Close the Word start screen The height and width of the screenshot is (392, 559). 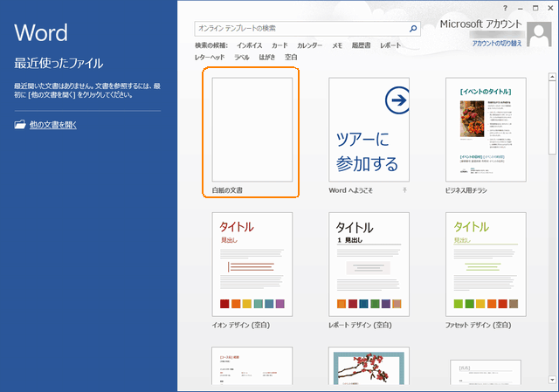tap(550, 8)
